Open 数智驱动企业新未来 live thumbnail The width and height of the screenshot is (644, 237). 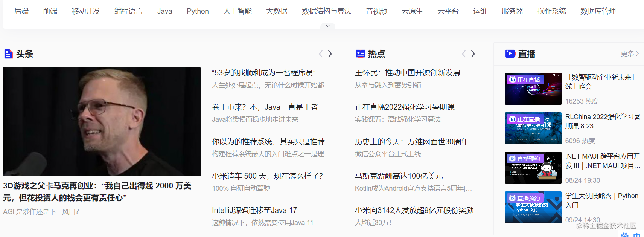pos(533,89)
